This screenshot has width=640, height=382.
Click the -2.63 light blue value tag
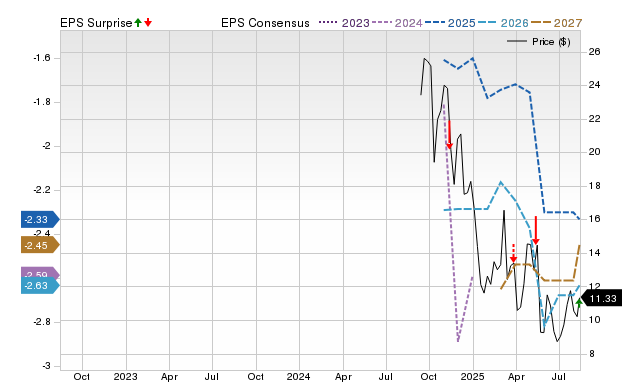40,285
